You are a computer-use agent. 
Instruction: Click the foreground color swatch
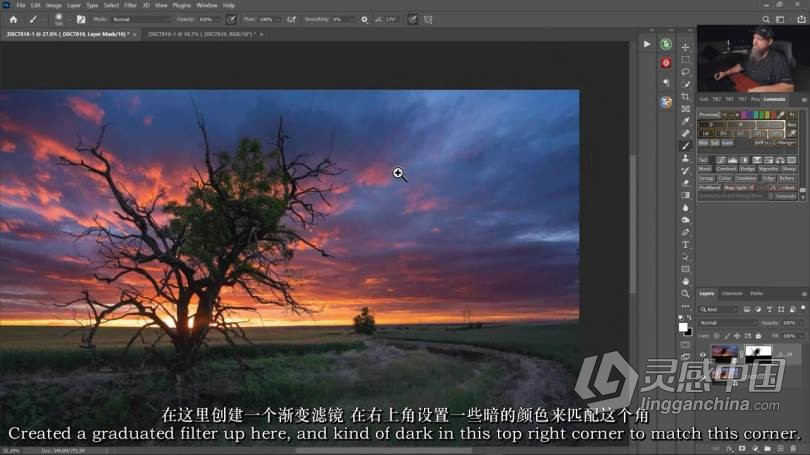coord(683,326)
